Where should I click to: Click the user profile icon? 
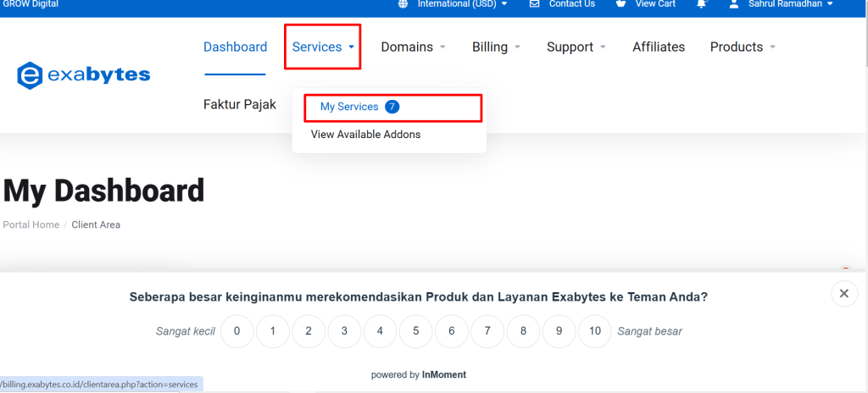[734, 4]
